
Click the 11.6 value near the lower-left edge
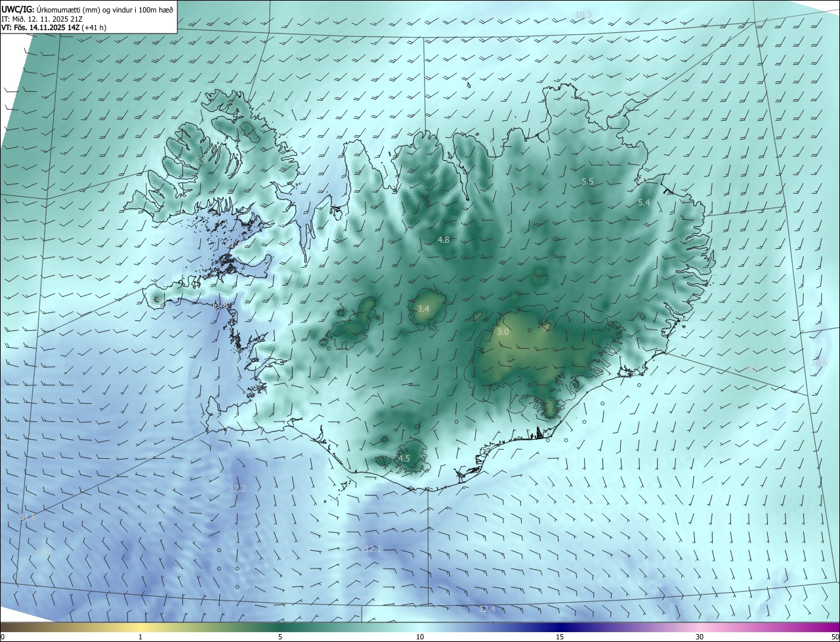(x=28, y=517)
